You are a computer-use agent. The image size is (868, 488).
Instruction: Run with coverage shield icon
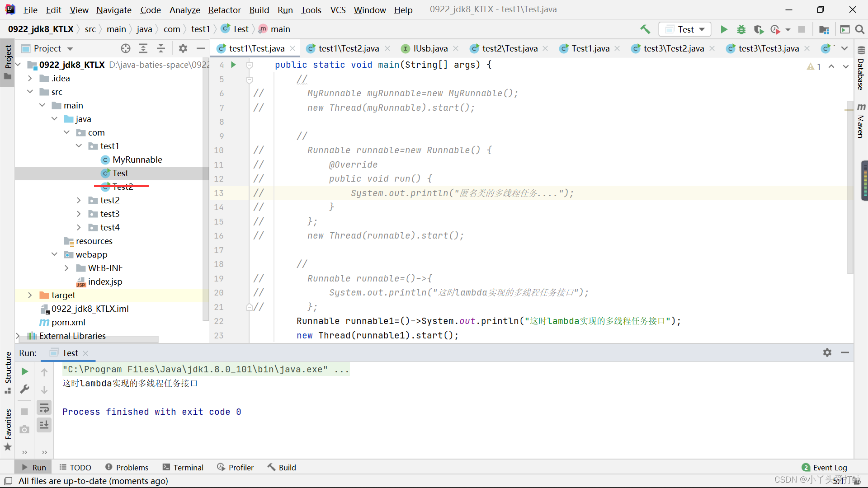759,29
